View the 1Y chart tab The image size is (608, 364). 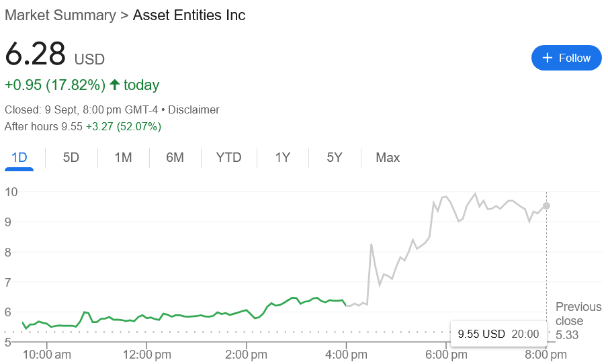(x=283, y=158)
